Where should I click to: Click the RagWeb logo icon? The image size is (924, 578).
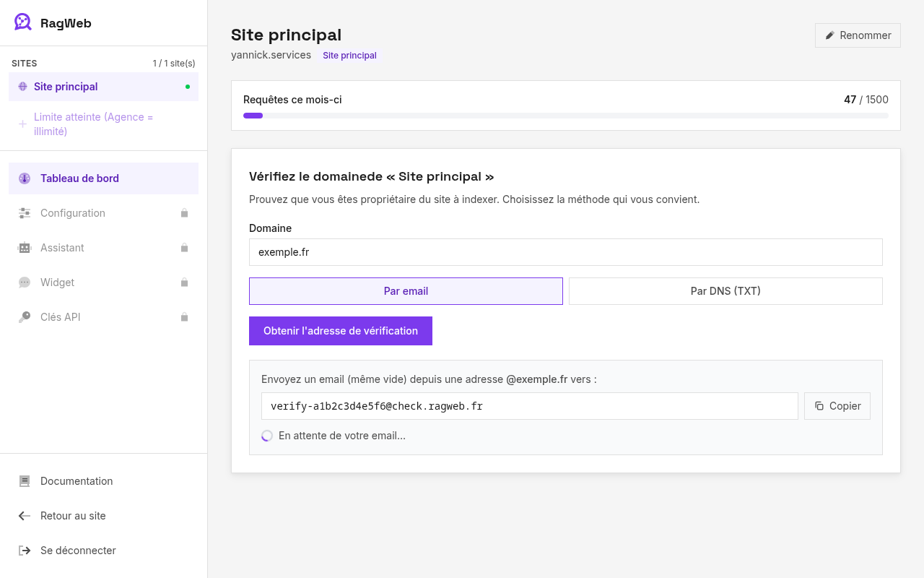click(23, 22)
